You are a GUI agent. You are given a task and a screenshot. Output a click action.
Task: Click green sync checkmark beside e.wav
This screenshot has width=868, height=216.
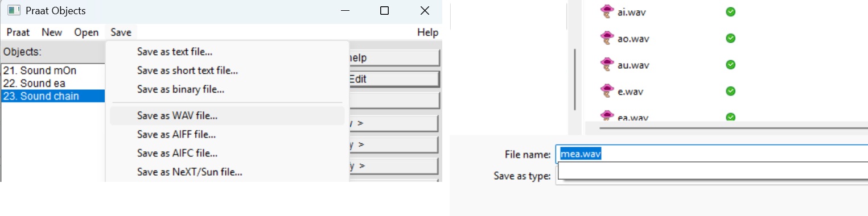point(731,91)
